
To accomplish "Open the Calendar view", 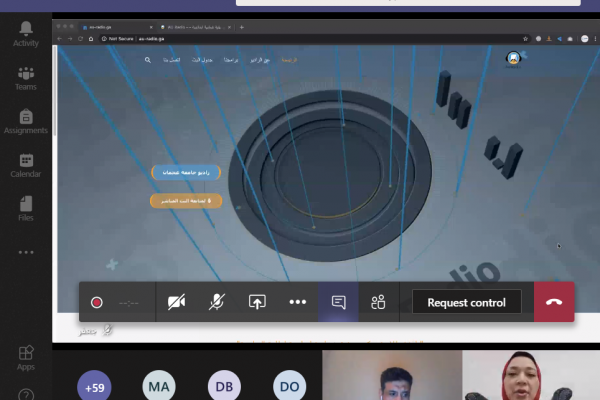I will [26, 164].
